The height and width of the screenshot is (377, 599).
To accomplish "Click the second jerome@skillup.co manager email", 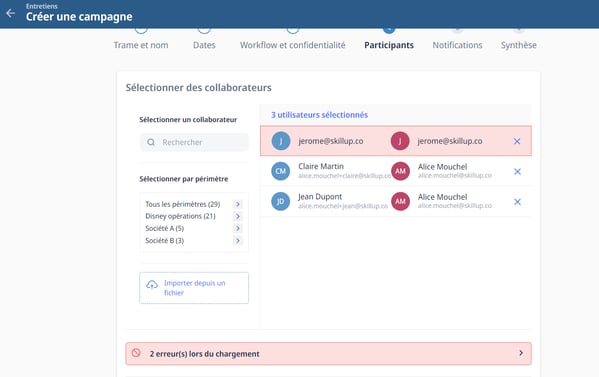I will tap(450, 141).
